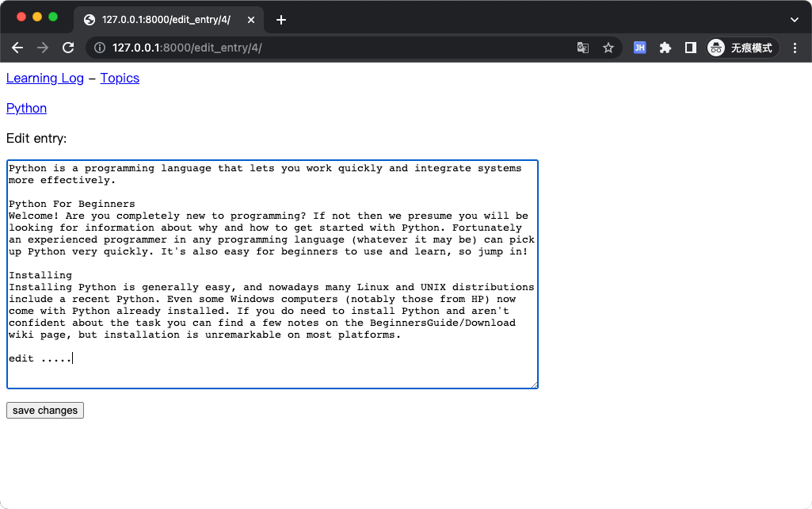Close the edit_entry/4 tab
The image size is (812, 509).
pyautogui.click(x=251, y=20)
